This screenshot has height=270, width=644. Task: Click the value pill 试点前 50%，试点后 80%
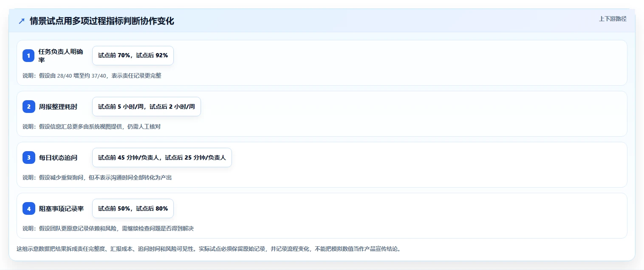point(133,208)
